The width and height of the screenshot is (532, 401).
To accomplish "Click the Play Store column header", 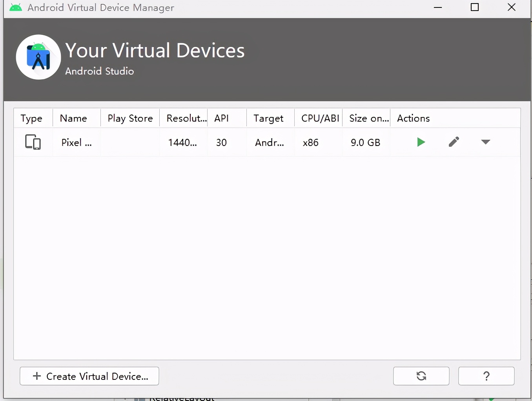I will coord(130,118).
